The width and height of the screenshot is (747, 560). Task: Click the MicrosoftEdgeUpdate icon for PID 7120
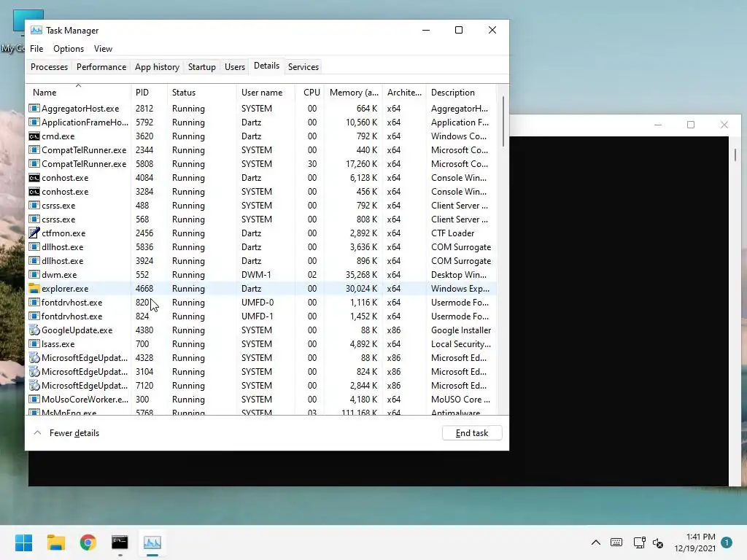coord(34,385)
